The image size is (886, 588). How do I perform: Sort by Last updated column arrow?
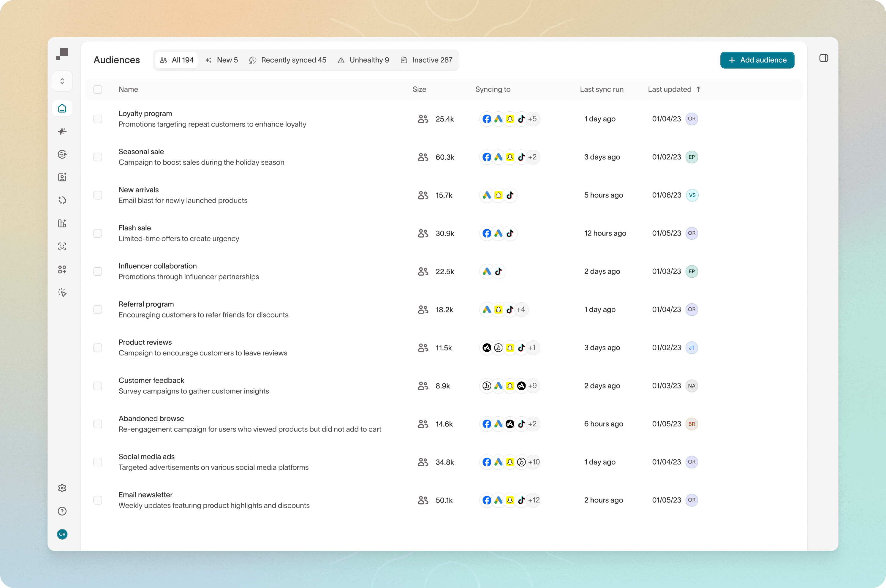coord(698,89)
